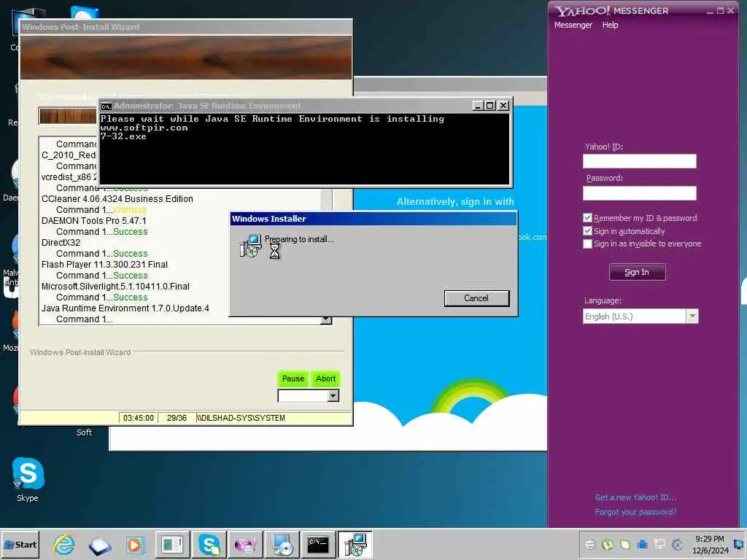Select Java Runtime Environment 1.7.0.Update.4 entry
Image resolution: width=747 pixels, height=560 pixels.
pos(125,308)
